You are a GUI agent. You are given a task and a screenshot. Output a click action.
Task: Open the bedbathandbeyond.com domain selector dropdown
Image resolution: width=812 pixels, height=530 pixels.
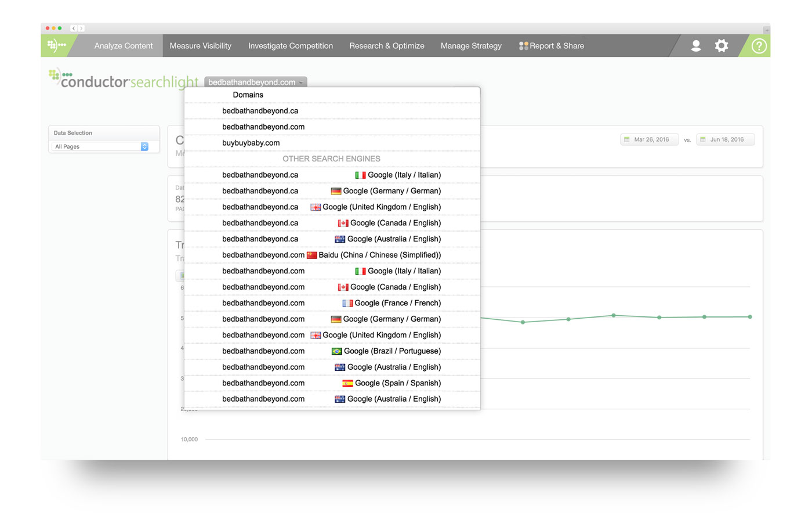coord(256,82)
